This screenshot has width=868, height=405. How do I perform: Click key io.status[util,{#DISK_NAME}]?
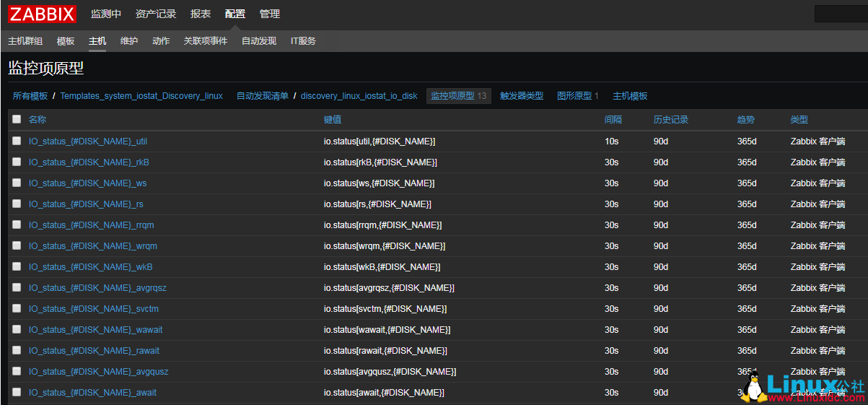[380, 141]
